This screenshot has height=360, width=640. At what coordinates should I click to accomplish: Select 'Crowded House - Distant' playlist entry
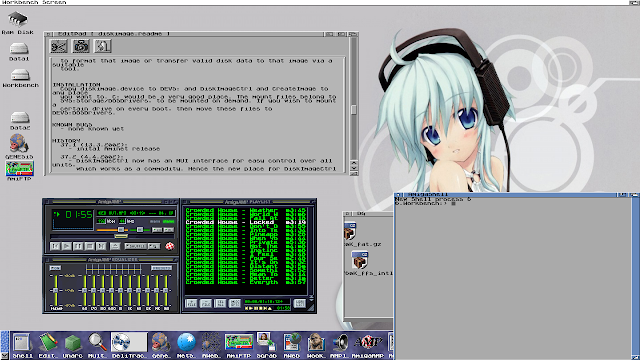coord(245,266)
